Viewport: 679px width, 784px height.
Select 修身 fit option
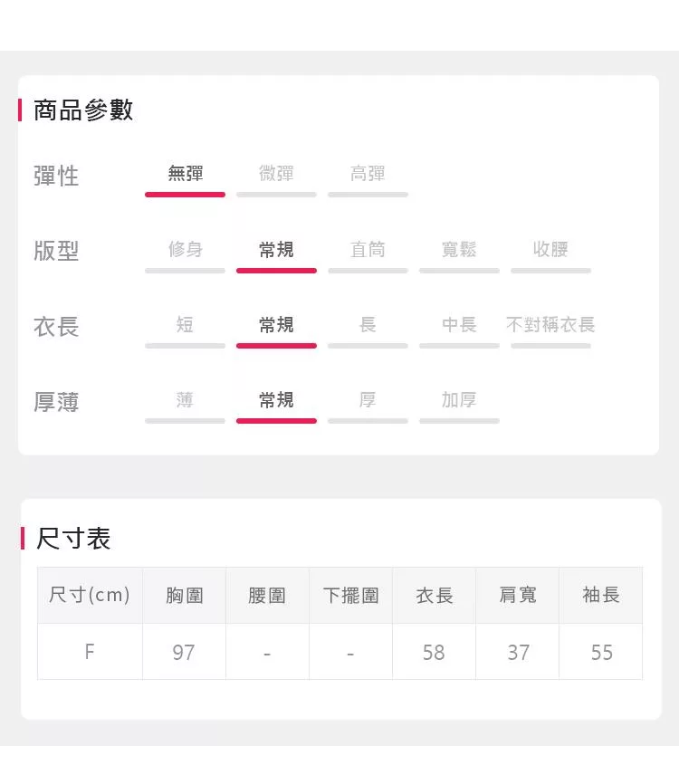tap(185, 250)
